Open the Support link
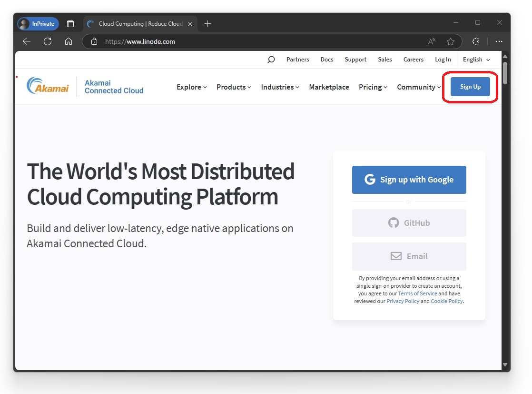This screenshot has width=532, height=394. [x=355, y=60]
